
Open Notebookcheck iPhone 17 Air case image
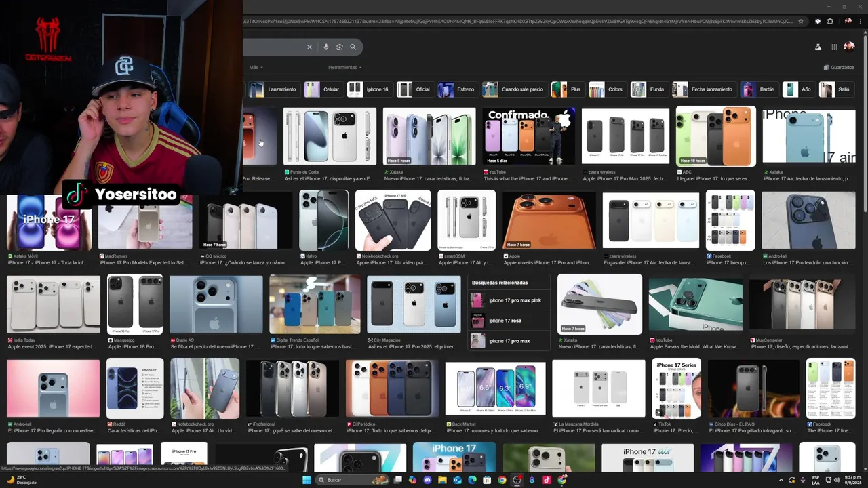pos(393,220)
